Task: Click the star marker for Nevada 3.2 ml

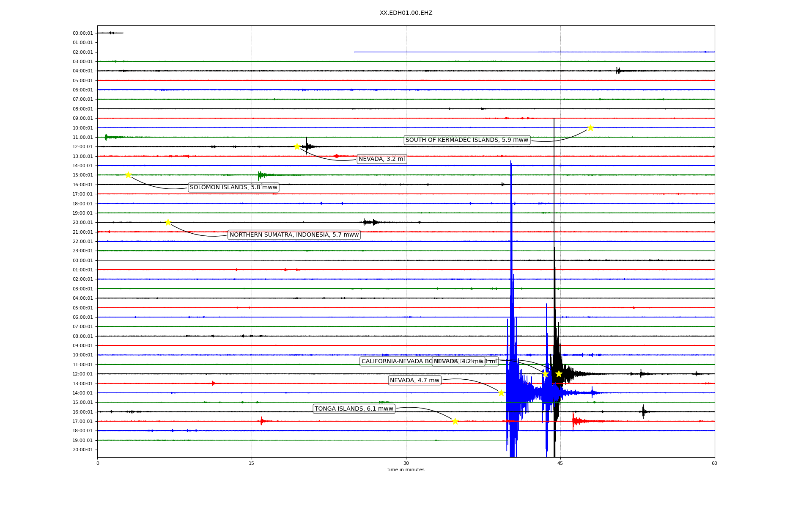Action: tap(297, 146)
